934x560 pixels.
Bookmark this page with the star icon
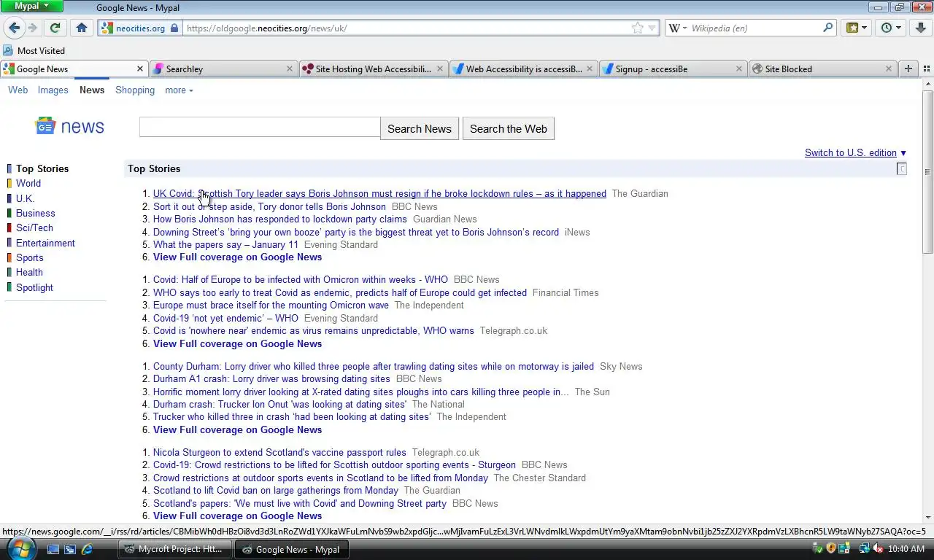click(x=637, y=28)
